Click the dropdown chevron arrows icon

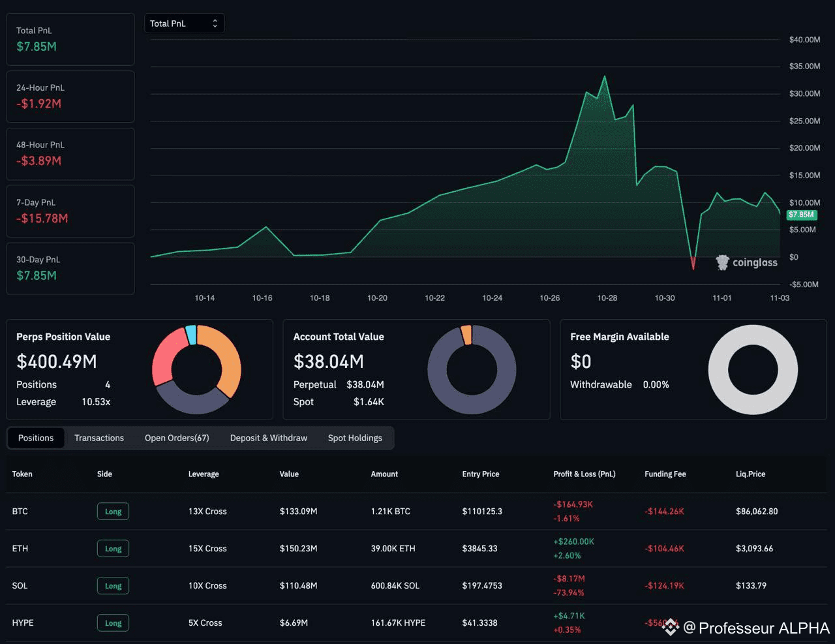[x=215, y=23]
